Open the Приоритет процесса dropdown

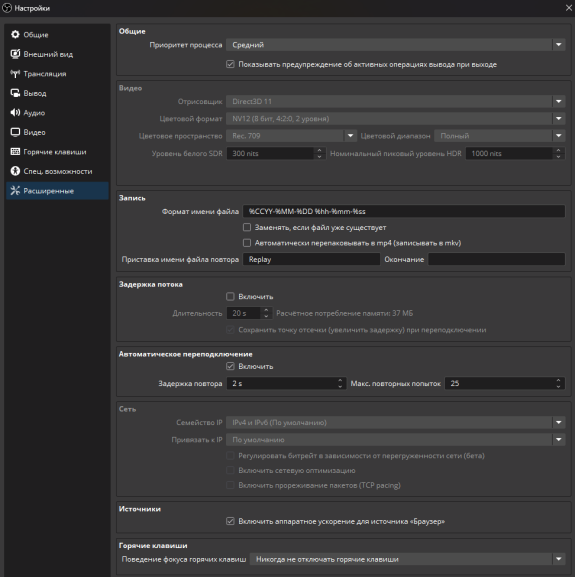pyautogui.click(x=395, y=45)
